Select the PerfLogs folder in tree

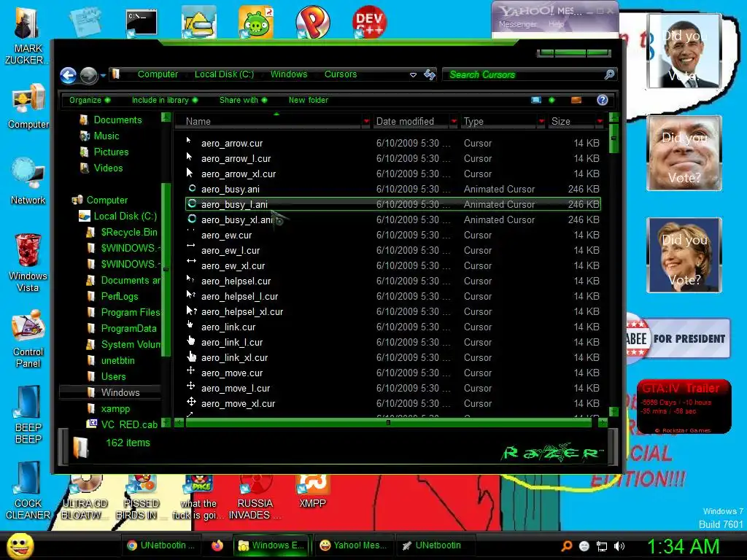pyautogui.click(x=119, y=296)
